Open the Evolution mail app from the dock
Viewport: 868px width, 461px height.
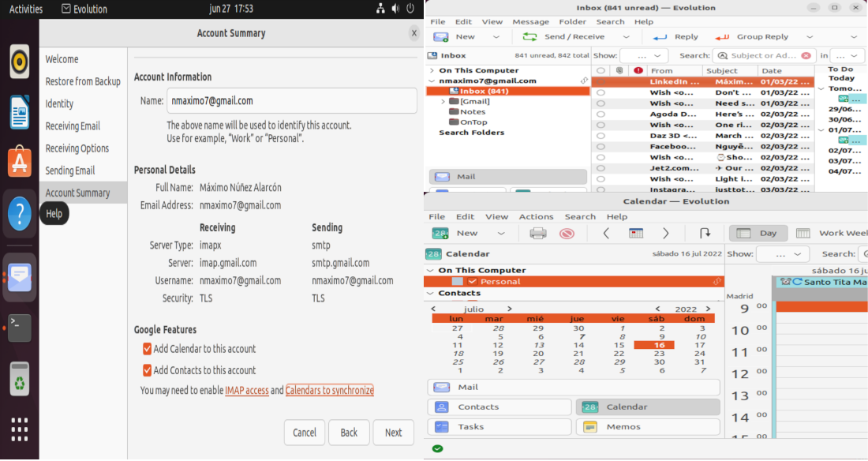tap(19, 277)
